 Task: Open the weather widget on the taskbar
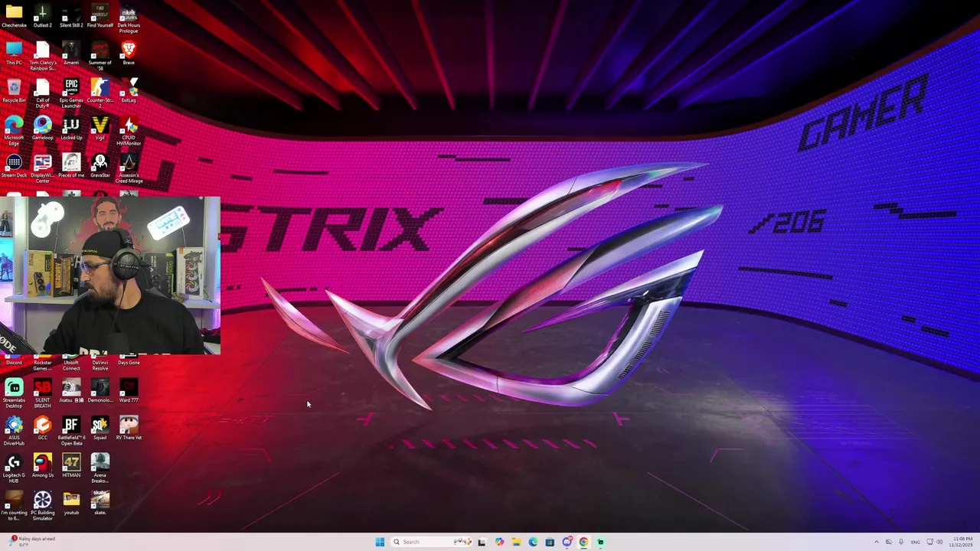click(x=32, y=542)
